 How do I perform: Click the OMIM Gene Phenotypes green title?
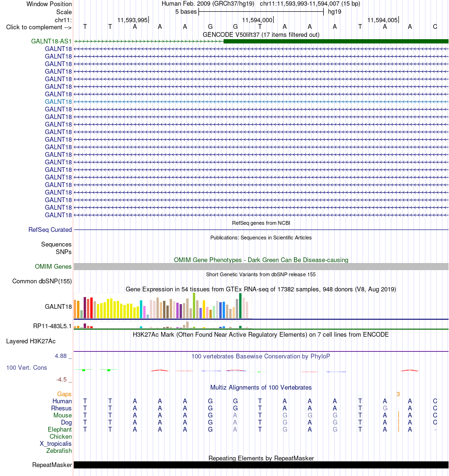coord(261,260)
